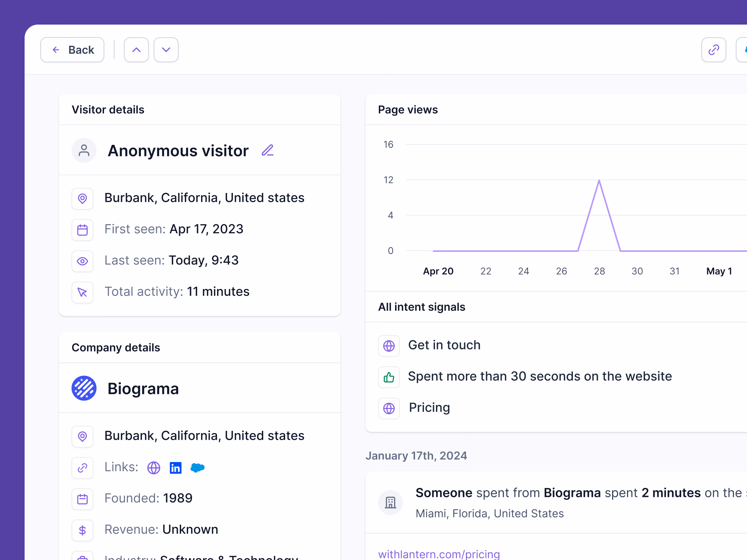This screenshot has width=747, height=560.
Task: Click the Apr 20 axis label
Action: click(438, 271)
